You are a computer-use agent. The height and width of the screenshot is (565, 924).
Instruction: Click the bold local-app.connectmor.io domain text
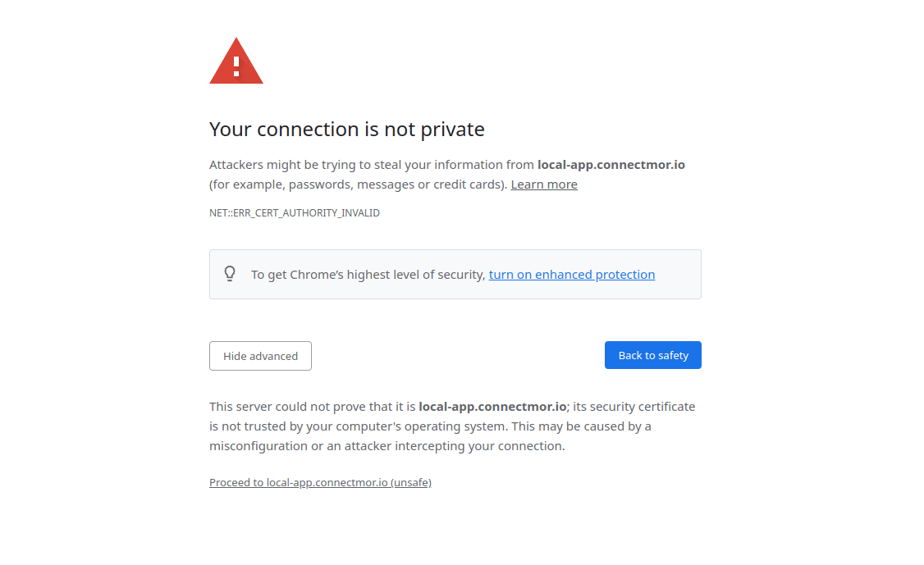(x=611, y=164)
